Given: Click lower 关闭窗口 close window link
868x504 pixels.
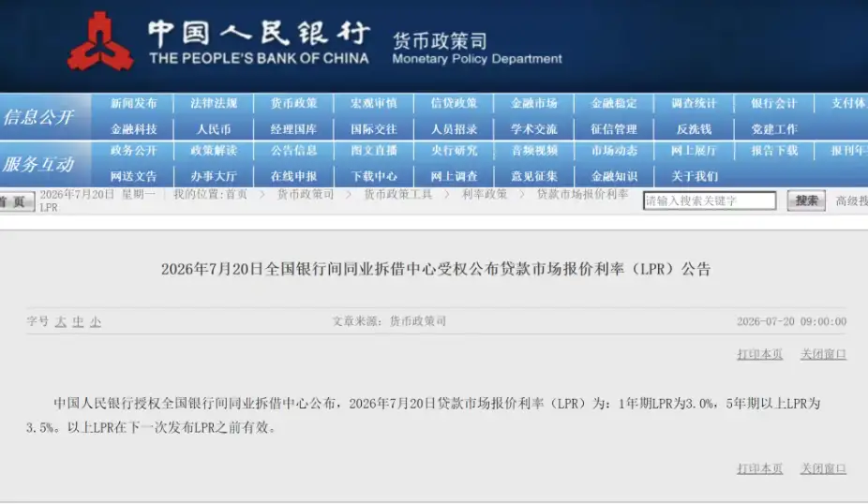Looking at the screenshot, I should point(823,468).
